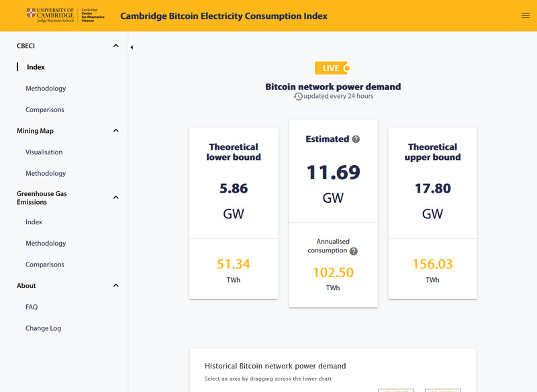Go to the FAQ page
Viewport: 537px width, 392px height.
click(x=32, y=307)
